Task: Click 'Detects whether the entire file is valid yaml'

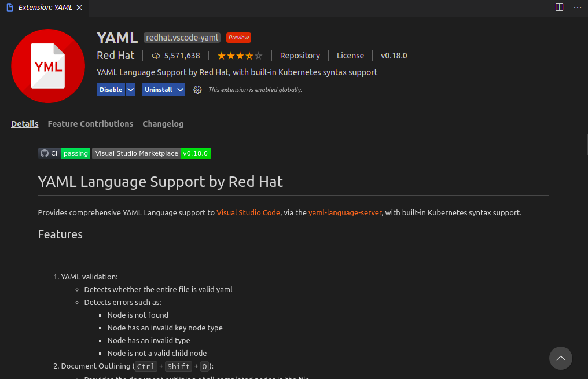Action: [158, 289]
